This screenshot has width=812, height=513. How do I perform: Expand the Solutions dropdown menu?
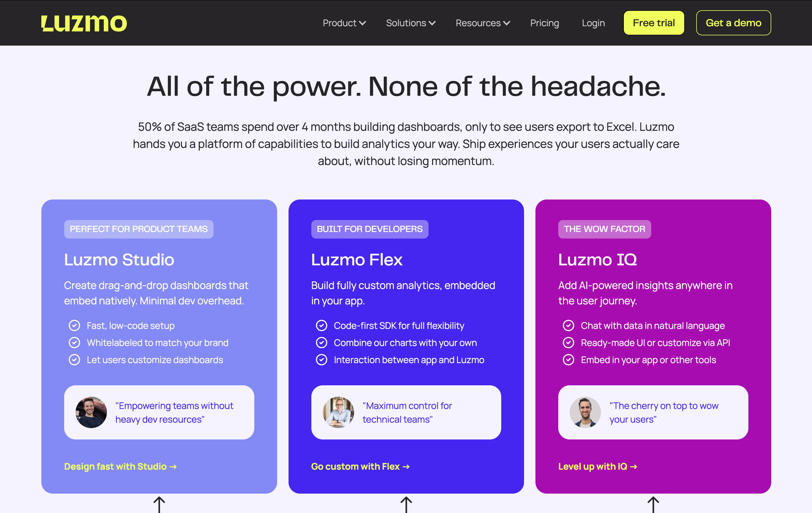tap(410, 23)
